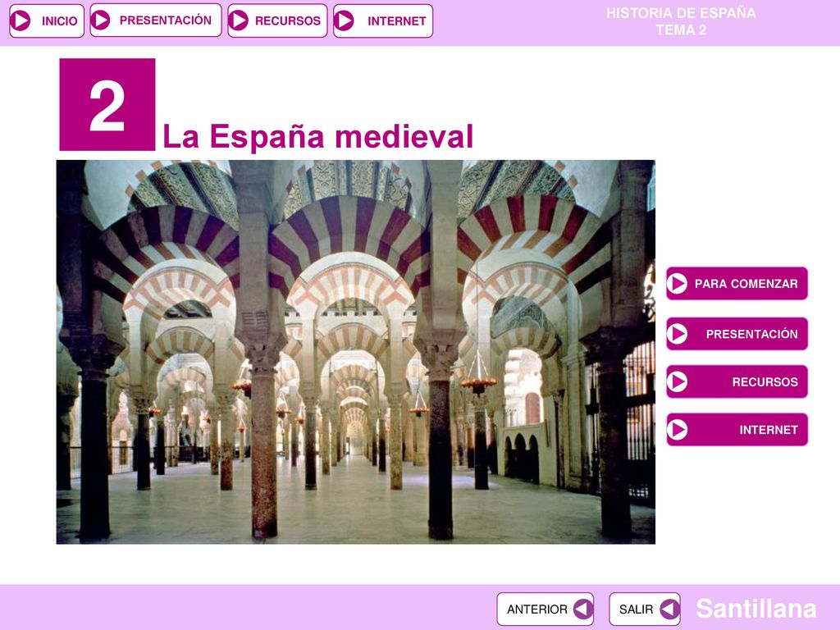
Task: Open the magenta RECURSOS button text
Action: click(x=765, y=382)
